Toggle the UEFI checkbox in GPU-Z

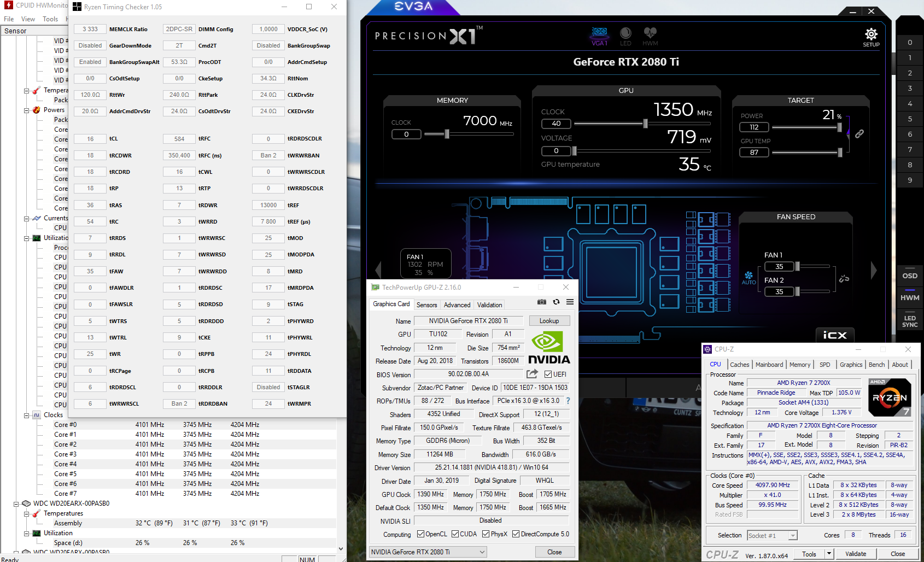tap(548, 374)
